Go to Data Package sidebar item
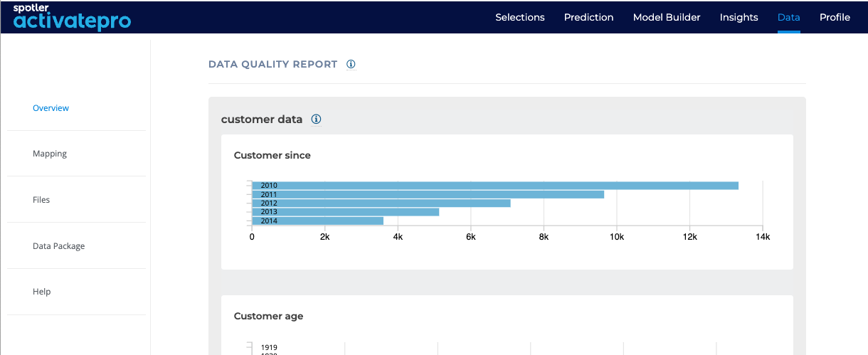Image resolution: width=868 pixels, height=355 pixels. coord(58,246)
